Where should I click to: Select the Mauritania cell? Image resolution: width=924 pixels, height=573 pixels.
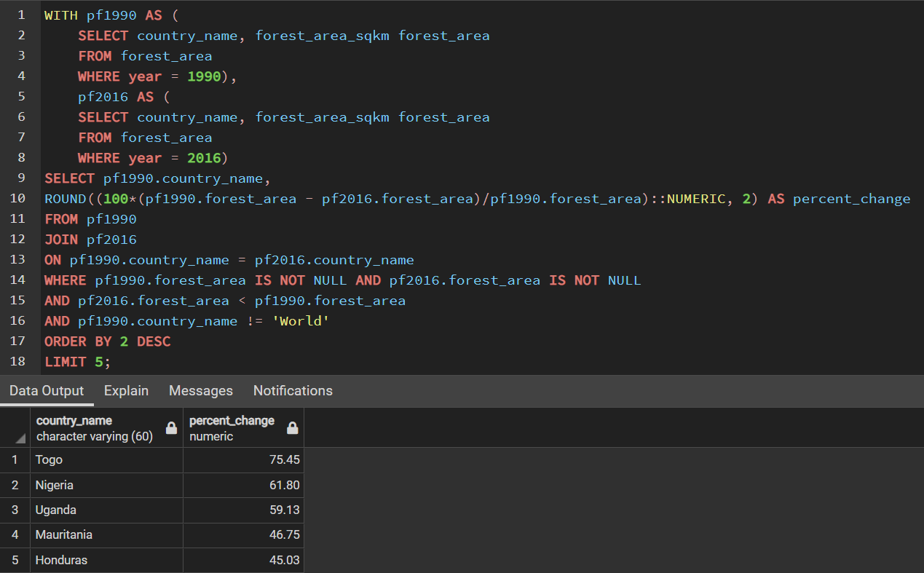(x=106, y=535)
